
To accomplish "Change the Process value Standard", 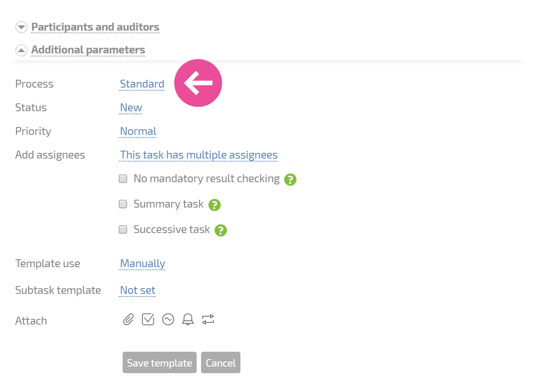I will pyautogui.click(x=142, y=84).
